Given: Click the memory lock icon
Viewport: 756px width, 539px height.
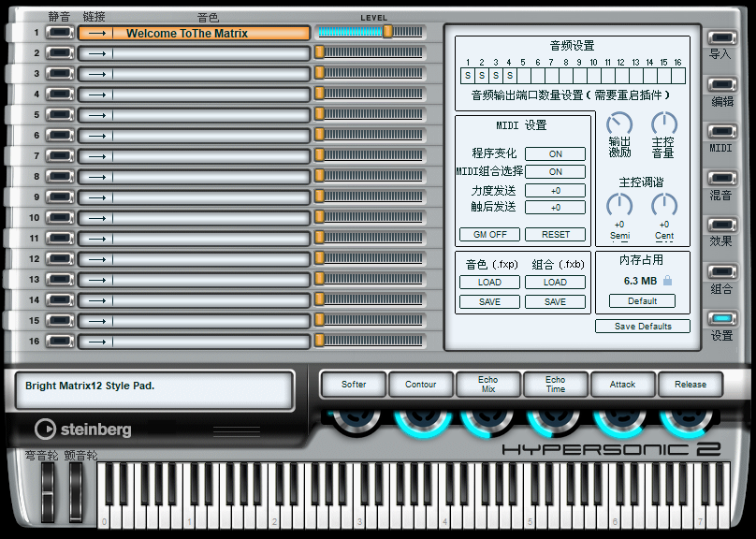Looking at the screenshot, I should (667, 280).
